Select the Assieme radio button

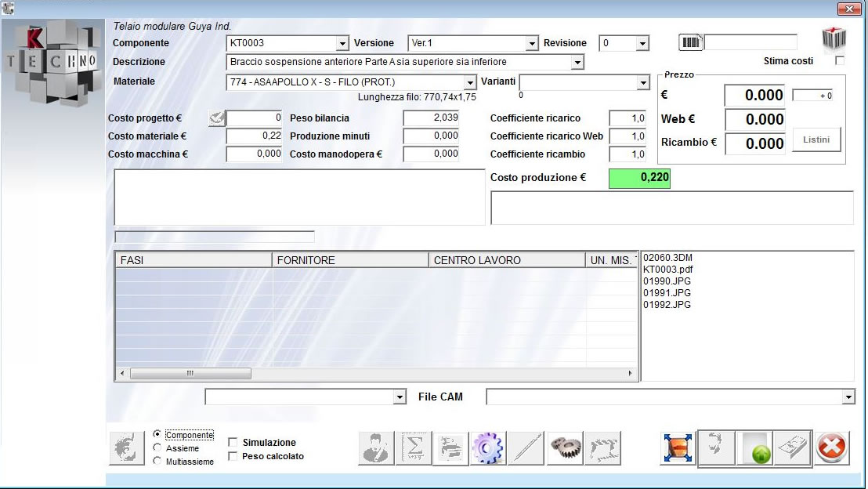pyautogui.click(x=157, y=447)
